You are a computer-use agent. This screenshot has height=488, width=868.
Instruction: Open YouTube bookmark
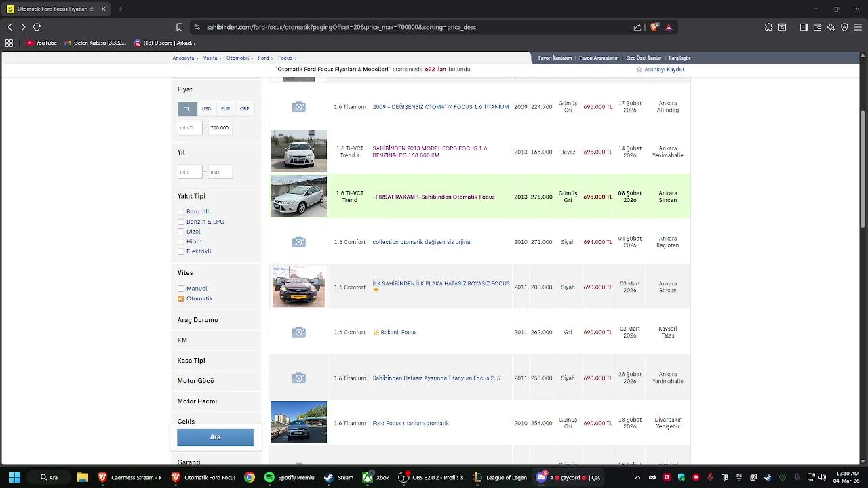pos(42,43)
